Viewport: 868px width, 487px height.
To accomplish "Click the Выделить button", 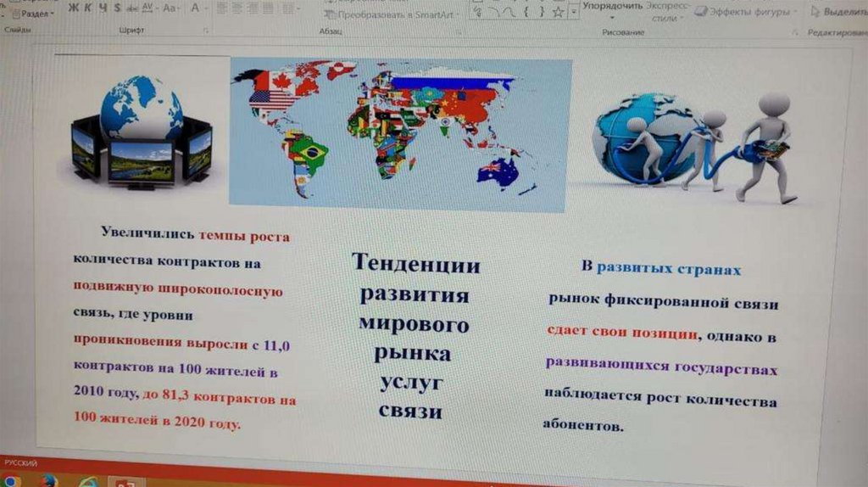I will coord(838,11).
